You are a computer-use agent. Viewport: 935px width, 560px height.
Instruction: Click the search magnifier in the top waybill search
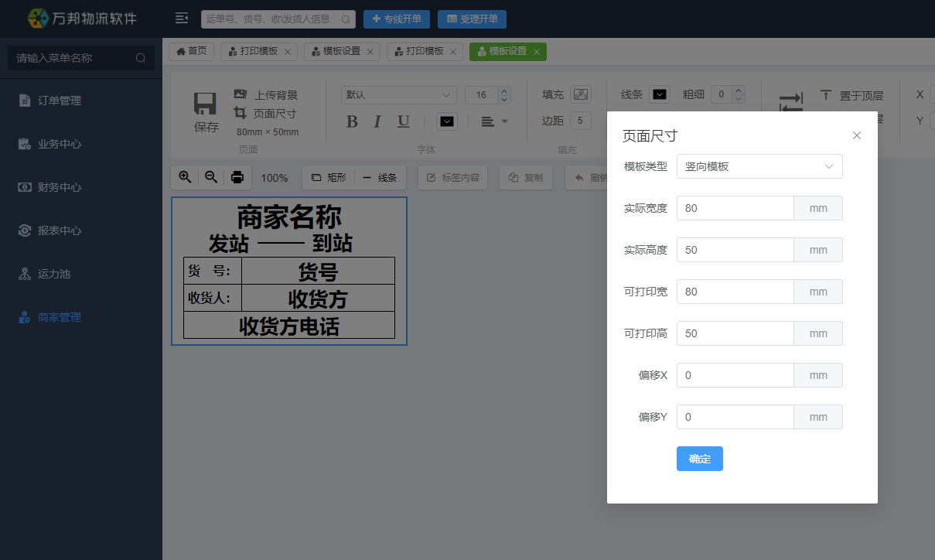[345, 19]
